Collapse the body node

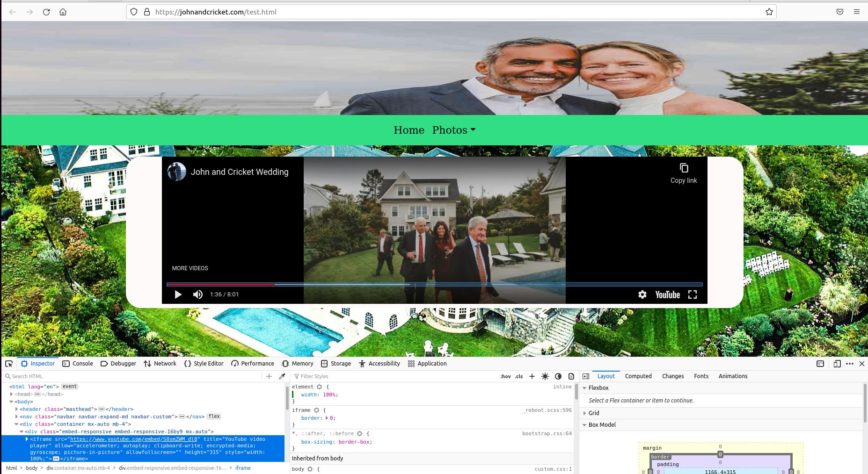12,402
